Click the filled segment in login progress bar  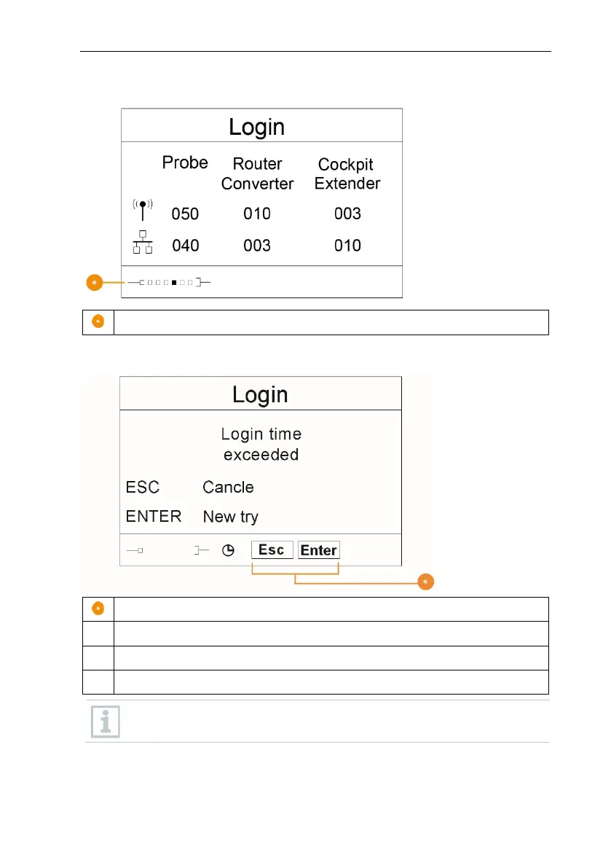click(173, 282)
